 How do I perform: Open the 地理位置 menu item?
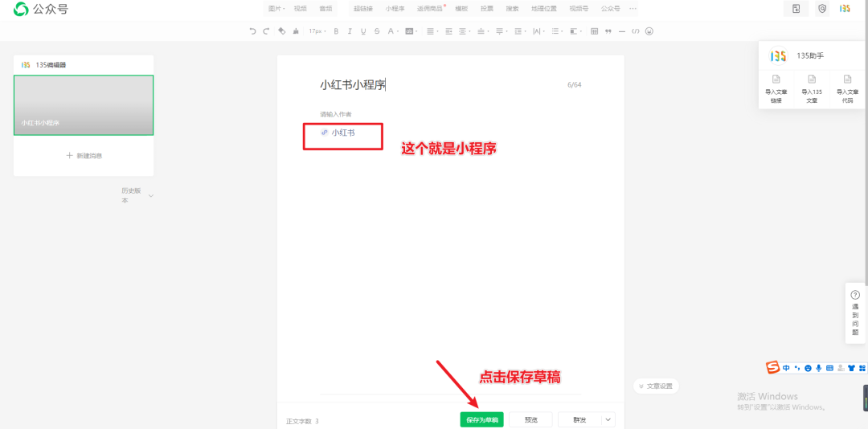pyautogui.click(x=544, y=9)
